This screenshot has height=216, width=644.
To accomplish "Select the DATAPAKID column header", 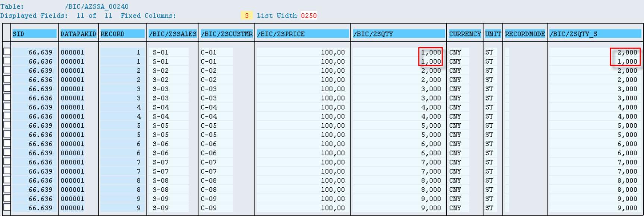I will click(78, 34).
